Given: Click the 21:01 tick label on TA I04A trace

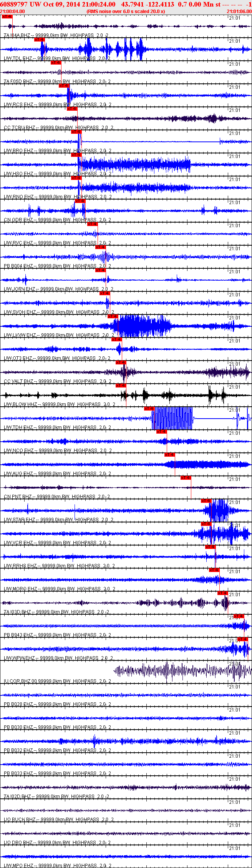Looking at the screenshot, I should coord(234,18).
